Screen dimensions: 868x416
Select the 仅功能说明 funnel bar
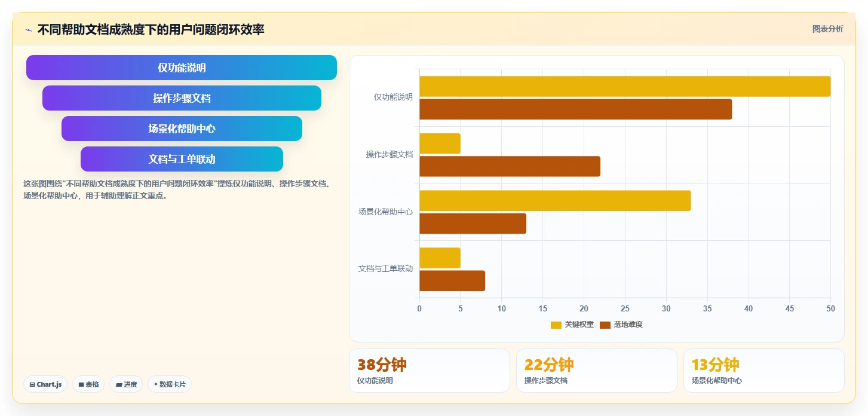182,68
